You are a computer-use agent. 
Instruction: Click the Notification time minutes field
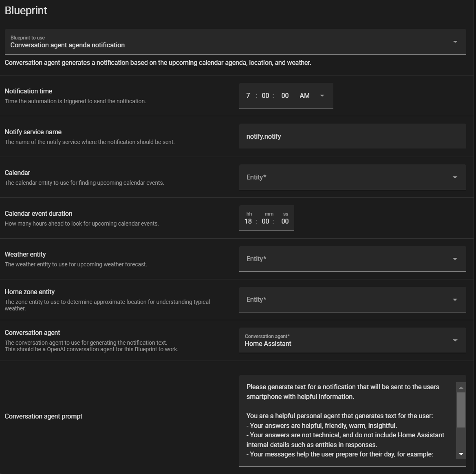(265, 96)
